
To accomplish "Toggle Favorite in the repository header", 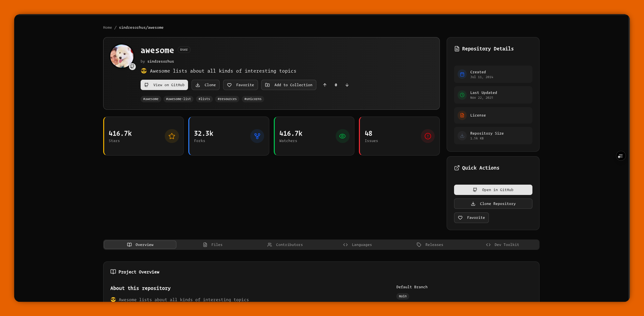I will [x=240, y=85].
